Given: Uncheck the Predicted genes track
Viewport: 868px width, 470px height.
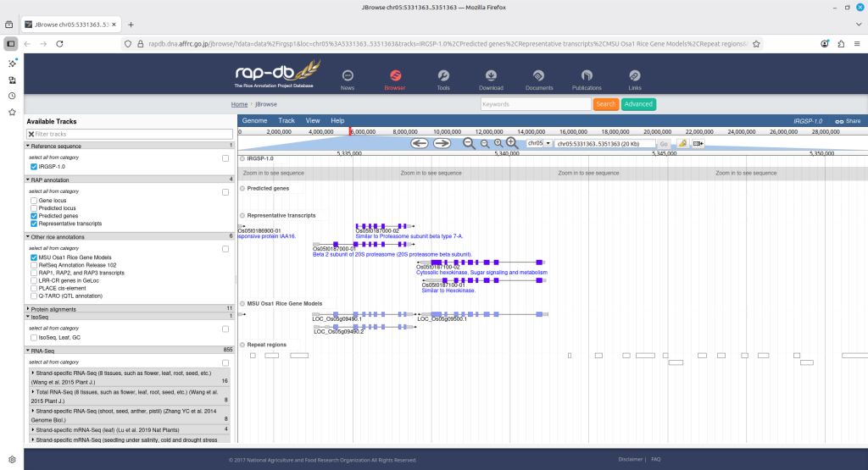Looking at the screenshot, I should pyautogui.click(x=34, y=216).
